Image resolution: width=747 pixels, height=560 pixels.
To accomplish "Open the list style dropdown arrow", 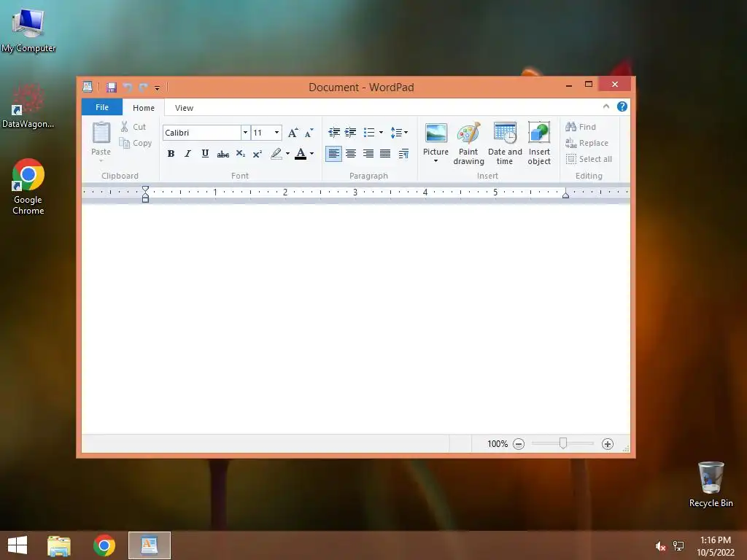I will (x=381, y=133).
